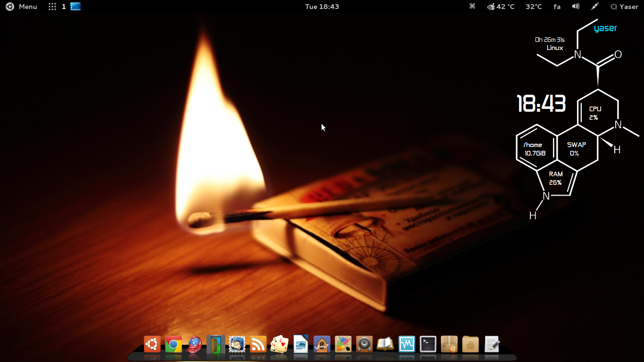Viewport: 644px width, 362px height.
Task: Launch the playing cards solitaire game
Action: [279, 345]
